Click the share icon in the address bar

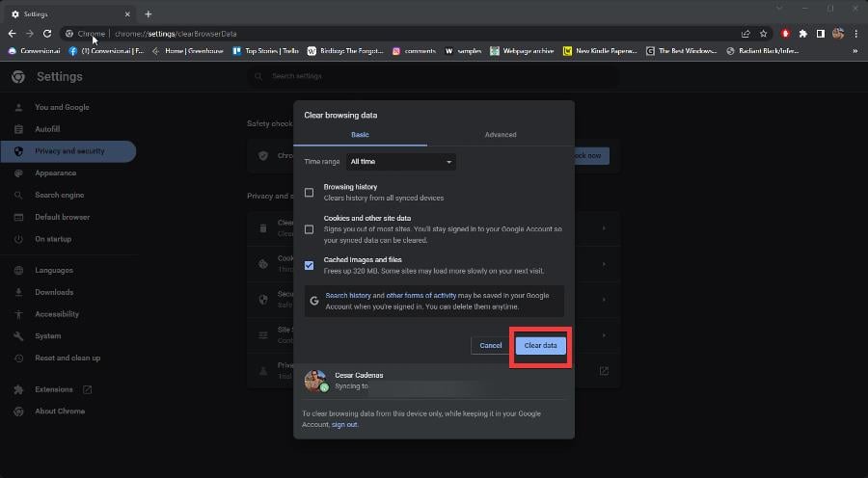(746, 34)
